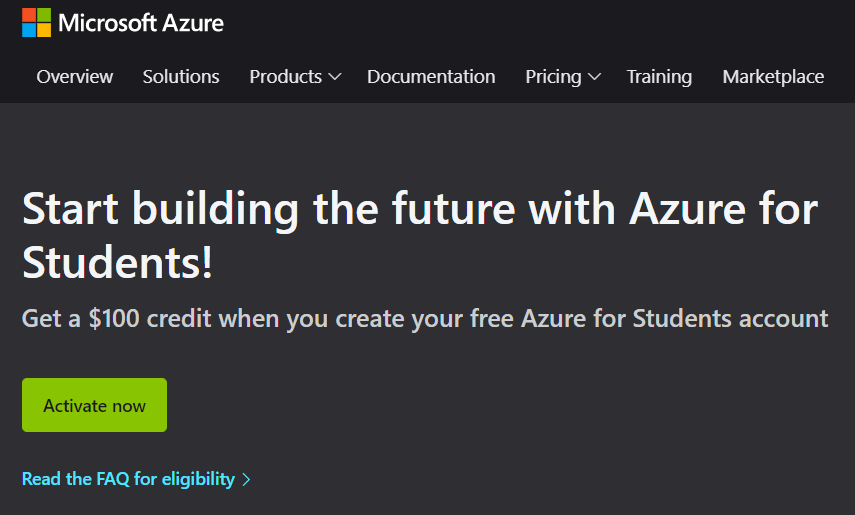
Task: Select the Pricing menu label
Action: (x=553, y=77)
